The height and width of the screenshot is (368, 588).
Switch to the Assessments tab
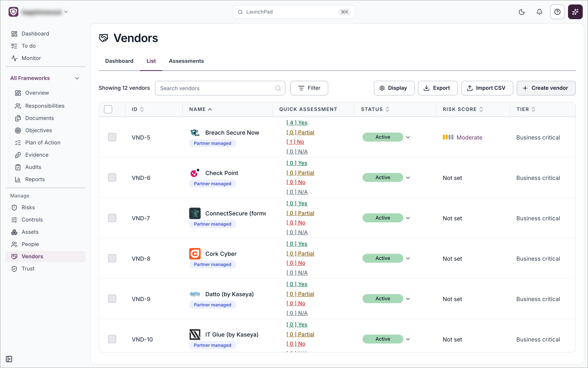point(186,61)
